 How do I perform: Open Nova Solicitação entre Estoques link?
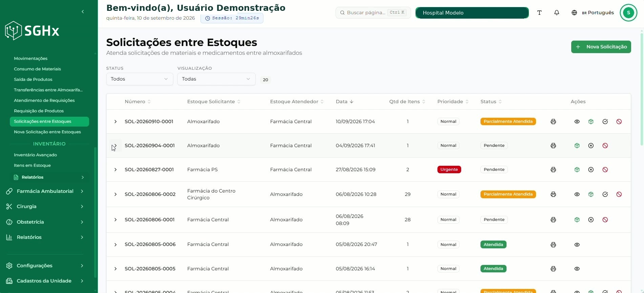47,132
